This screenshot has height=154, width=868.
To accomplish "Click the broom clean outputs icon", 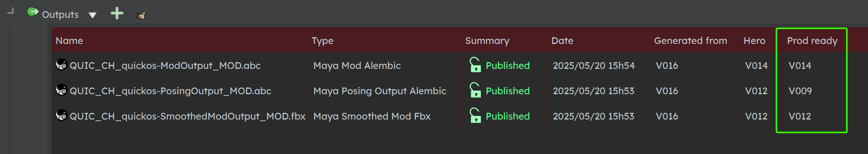I will click(x=142, y=13).
